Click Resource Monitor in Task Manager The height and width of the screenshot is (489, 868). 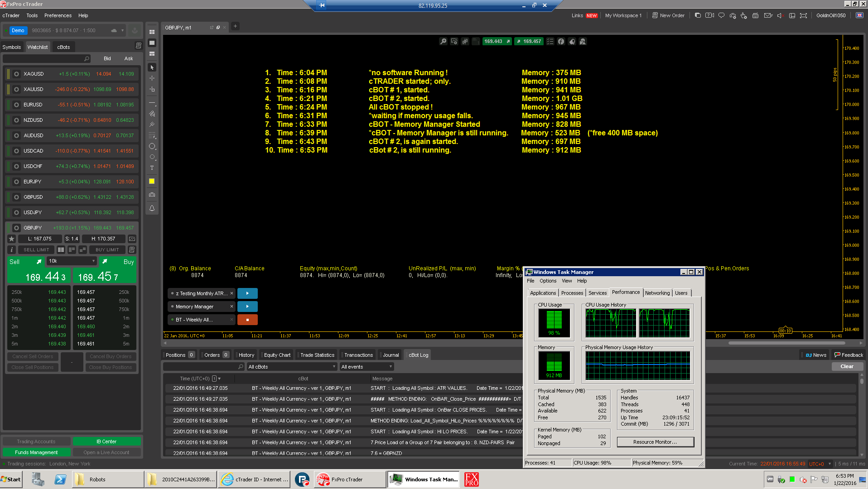[655, 442]
